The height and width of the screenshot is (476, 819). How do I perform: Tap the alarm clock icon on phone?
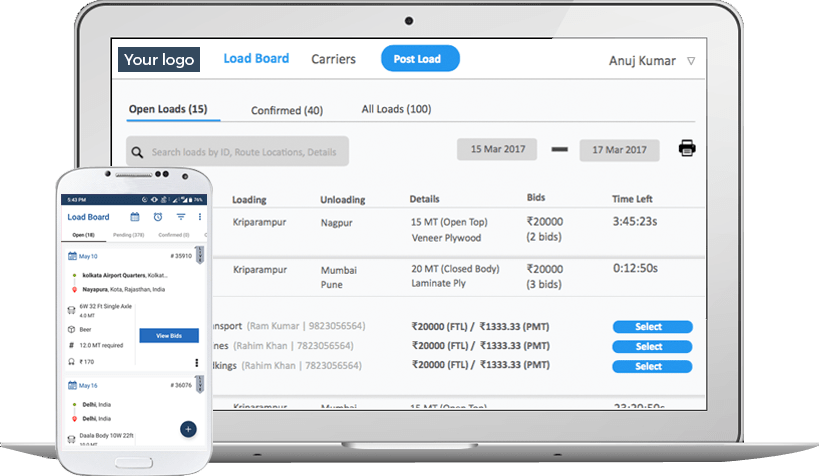click(x=158, y=217)
